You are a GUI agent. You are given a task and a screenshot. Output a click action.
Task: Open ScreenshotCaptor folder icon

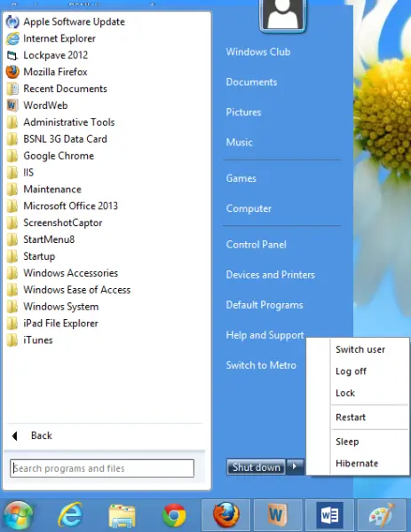pyautogui.click(x=12, y=223)
